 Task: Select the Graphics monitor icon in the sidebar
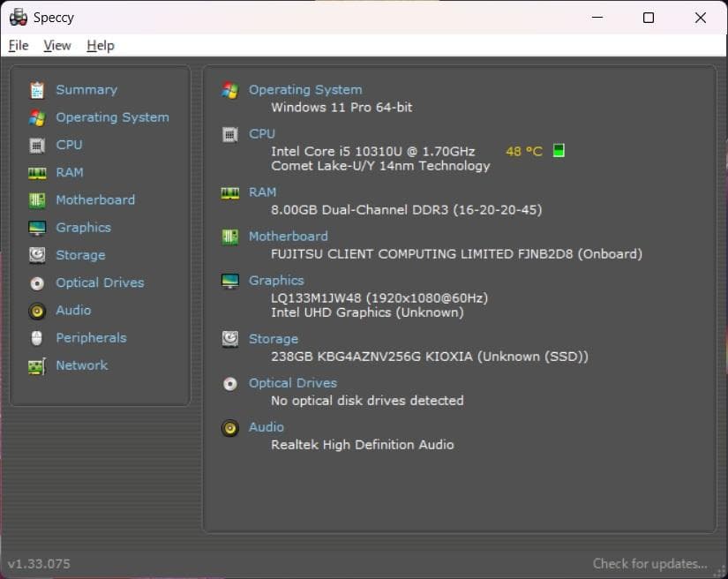coord(36,227)
